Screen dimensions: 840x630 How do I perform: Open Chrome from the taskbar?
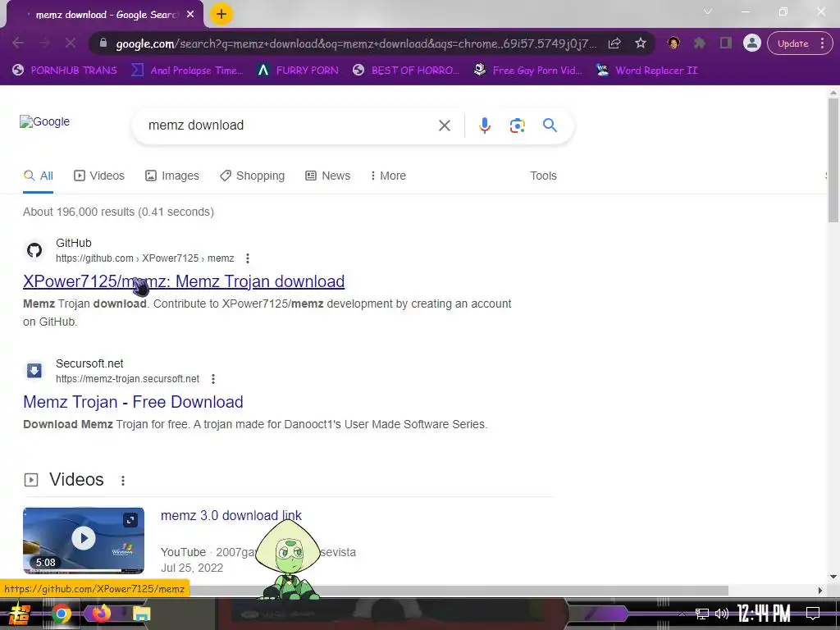point(62,614)
